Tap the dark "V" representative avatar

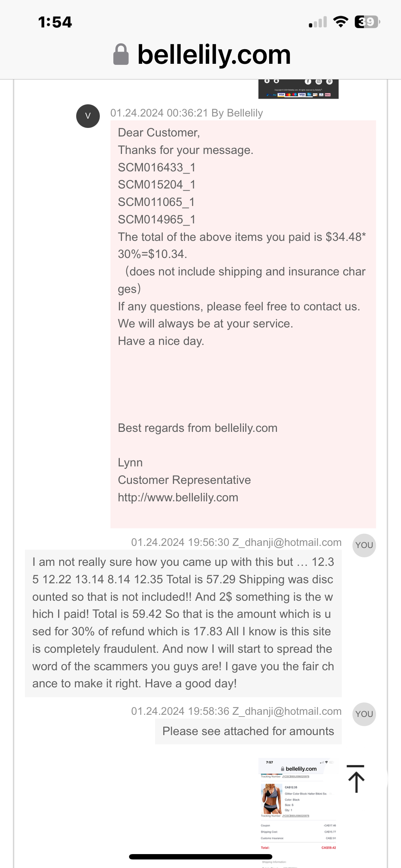(88, 116)
